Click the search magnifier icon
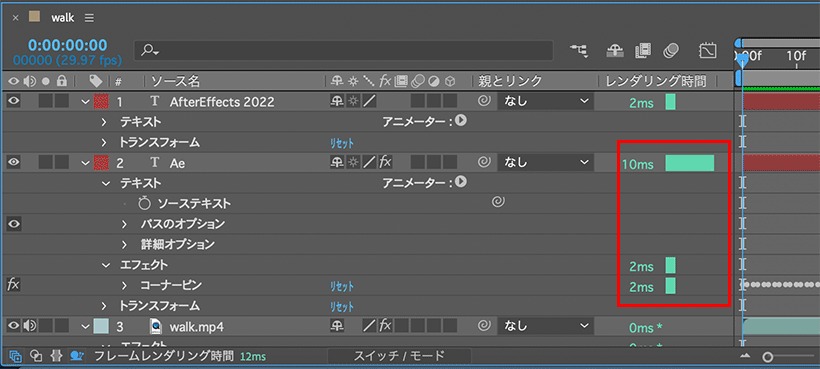 149,50
